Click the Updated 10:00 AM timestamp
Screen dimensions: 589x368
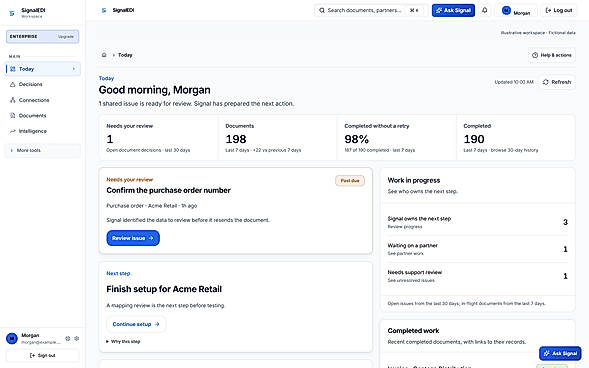click(514, 82)
